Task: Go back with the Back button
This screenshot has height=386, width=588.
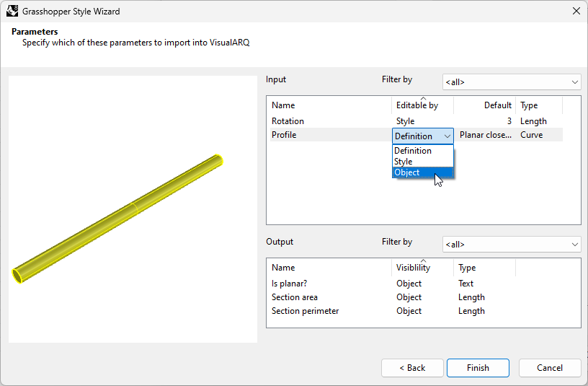Action: 412,367
